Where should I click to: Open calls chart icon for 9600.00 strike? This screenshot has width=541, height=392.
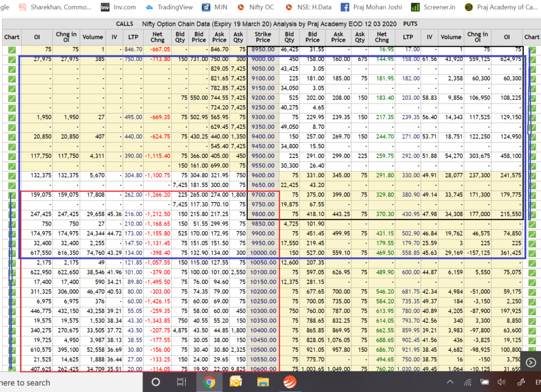click(x=12, y=175)
